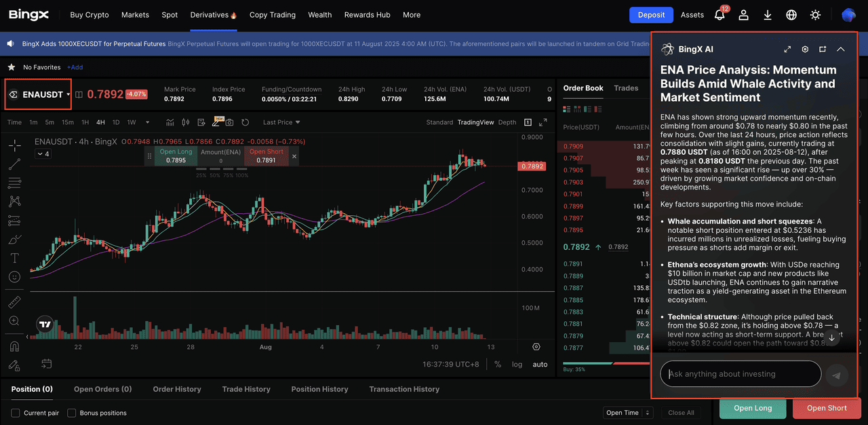Viewport: 868px width, 425px height.
Task: Click the BingX AI new chat icon
Action: 823,50
